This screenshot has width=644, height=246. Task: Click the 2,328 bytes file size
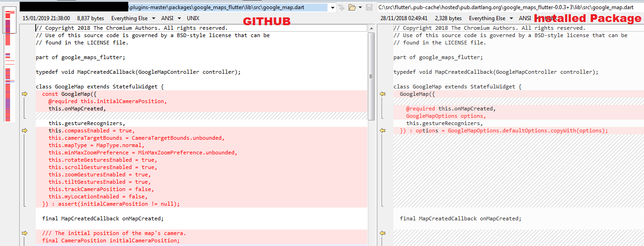click(x=448, y=18)
